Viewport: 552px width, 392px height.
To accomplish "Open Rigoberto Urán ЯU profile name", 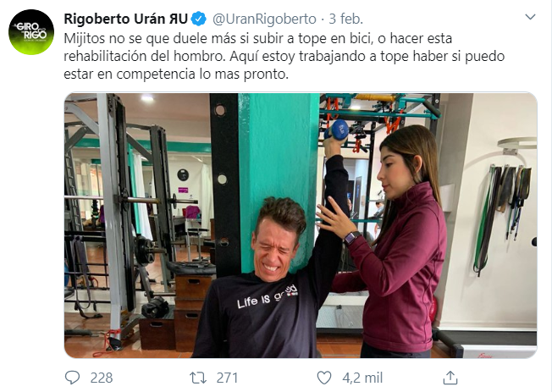I will pyautogui.click(x=125, y=19).
